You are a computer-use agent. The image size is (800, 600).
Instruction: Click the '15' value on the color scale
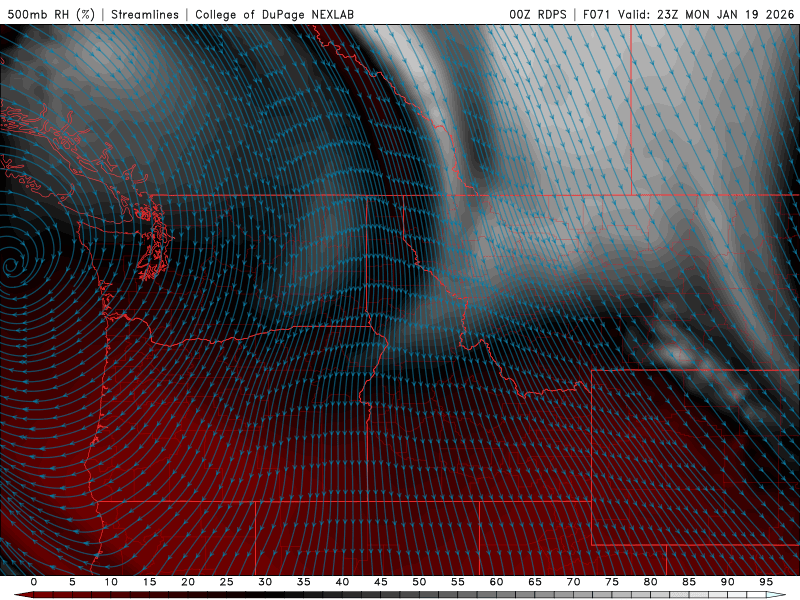149,582
